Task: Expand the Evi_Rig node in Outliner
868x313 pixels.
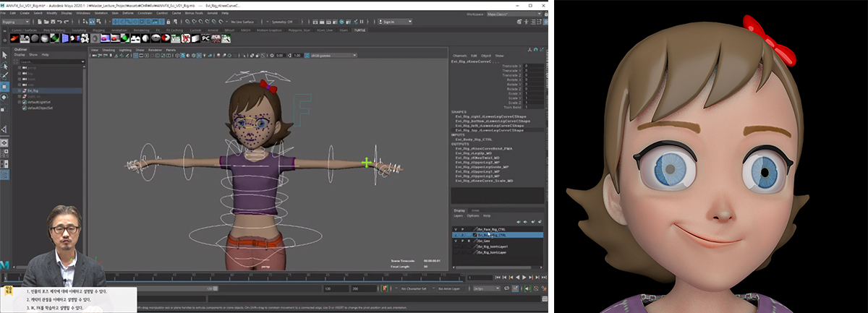Action: point(20,90)
